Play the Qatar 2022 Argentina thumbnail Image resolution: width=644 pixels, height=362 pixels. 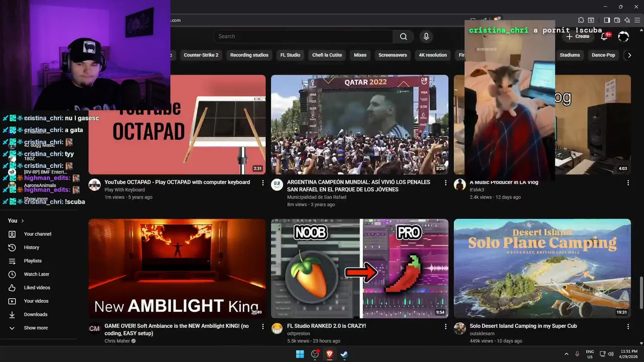click(360, 125)
